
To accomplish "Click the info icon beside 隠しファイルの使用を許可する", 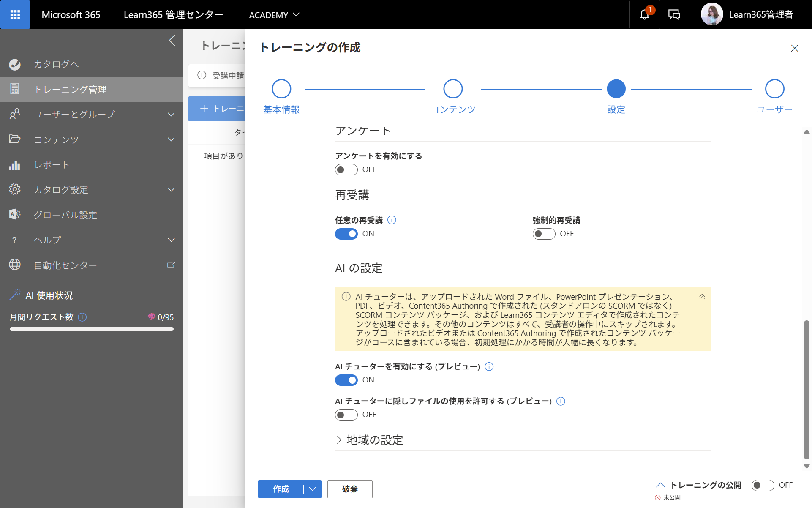I will click(561, 401).
